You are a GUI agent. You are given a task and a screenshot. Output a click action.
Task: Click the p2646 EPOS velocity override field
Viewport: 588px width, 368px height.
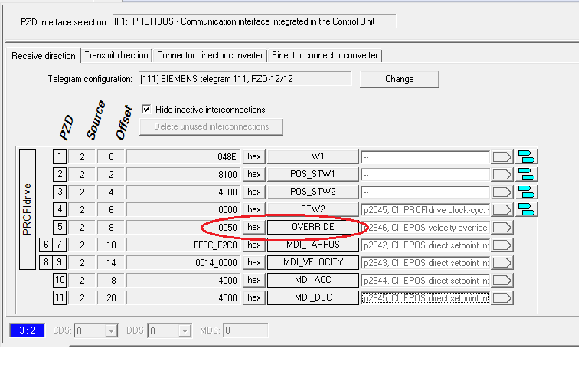point(425,228)
